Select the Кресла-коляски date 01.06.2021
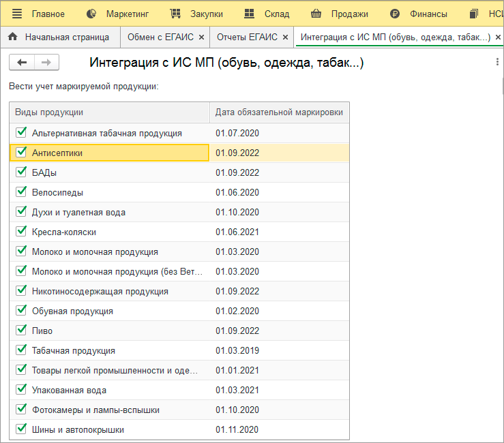Image resolution: width=504 pixels, height=443 pixels. tap(279, 232)
